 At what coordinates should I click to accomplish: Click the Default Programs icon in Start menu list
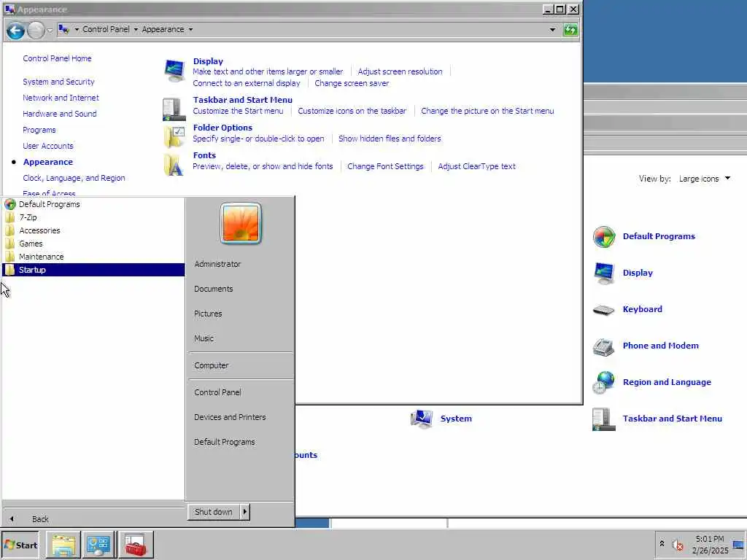(x=10, y=204)
